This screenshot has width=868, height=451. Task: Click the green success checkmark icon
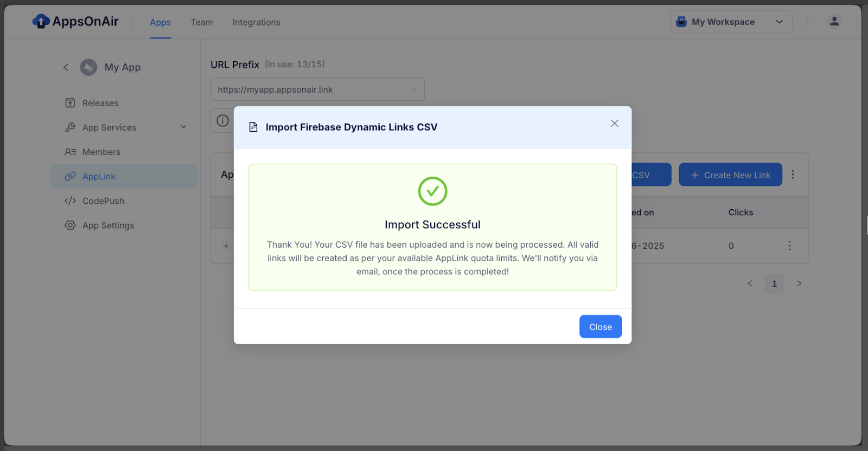coord(432,191)
